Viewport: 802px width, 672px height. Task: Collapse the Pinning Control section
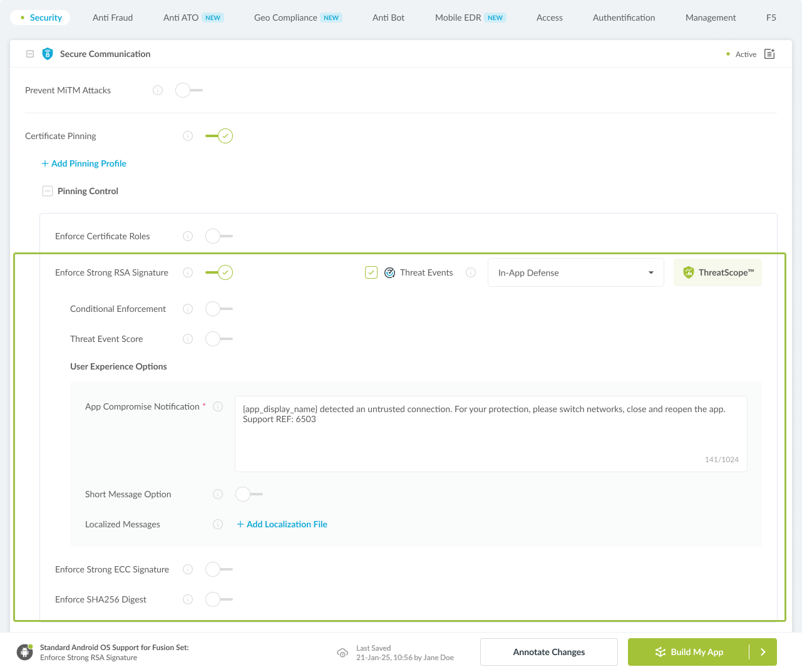click(48, 190)
